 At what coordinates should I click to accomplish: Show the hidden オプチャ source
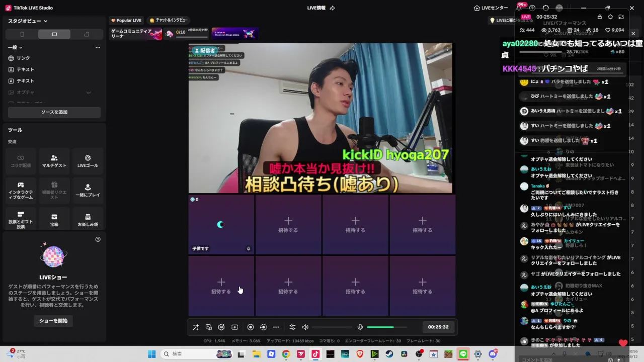[89, 93]
